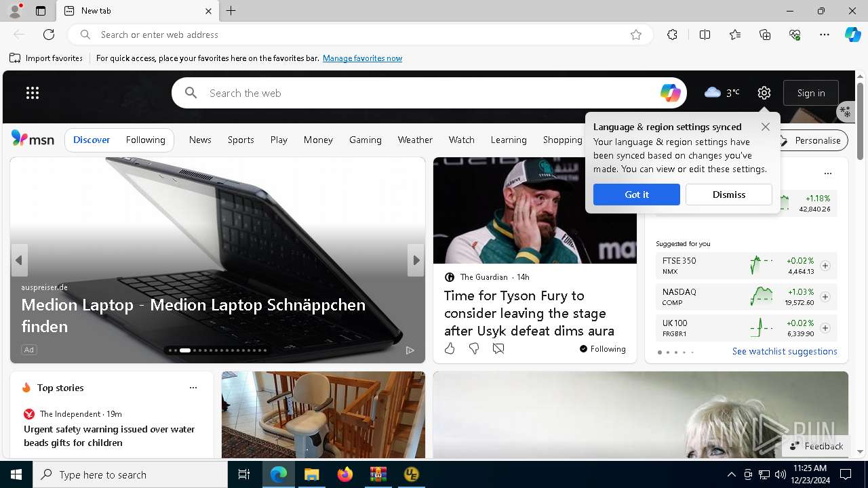Dislike the Tyson Fury article
The image size is (868, 488).
[474, 348]
